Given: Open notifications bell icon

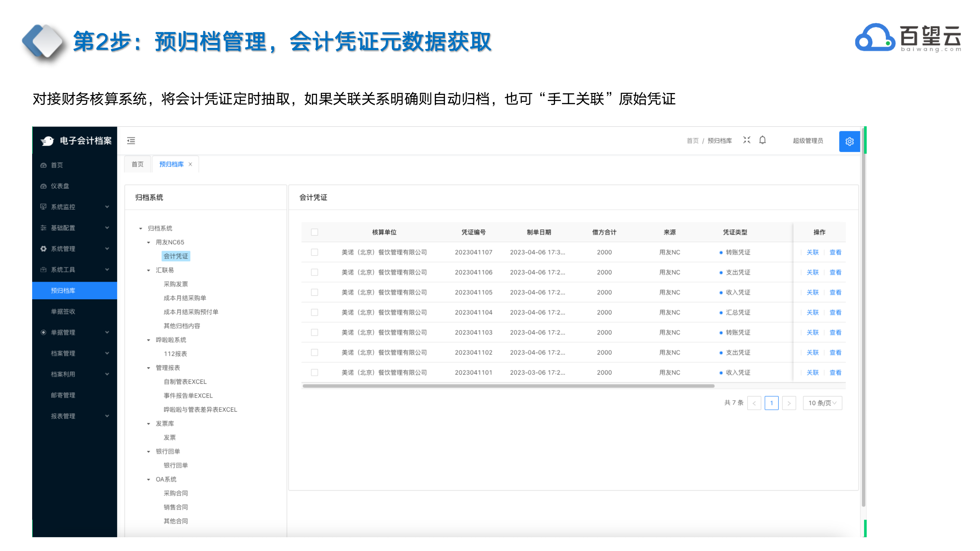Looking at the screenshot, I should pyautogui.click(x=762, y=140).
